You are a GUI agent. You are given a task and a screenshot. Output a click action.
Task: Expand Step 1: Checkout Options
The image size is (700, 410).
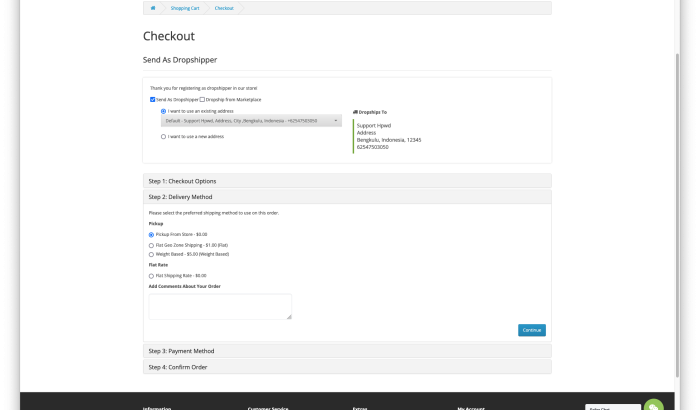(347, 181)
